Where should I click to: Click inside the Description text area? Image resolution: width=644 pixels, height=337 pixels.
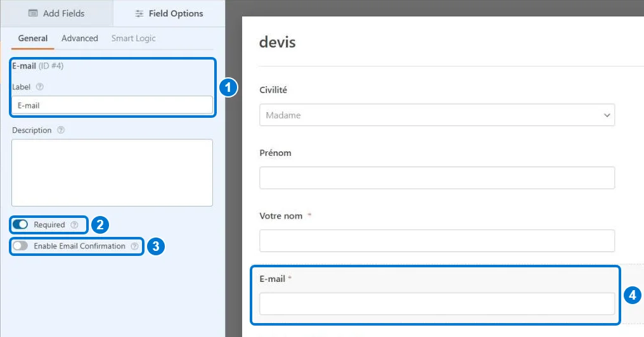(112, 172)
